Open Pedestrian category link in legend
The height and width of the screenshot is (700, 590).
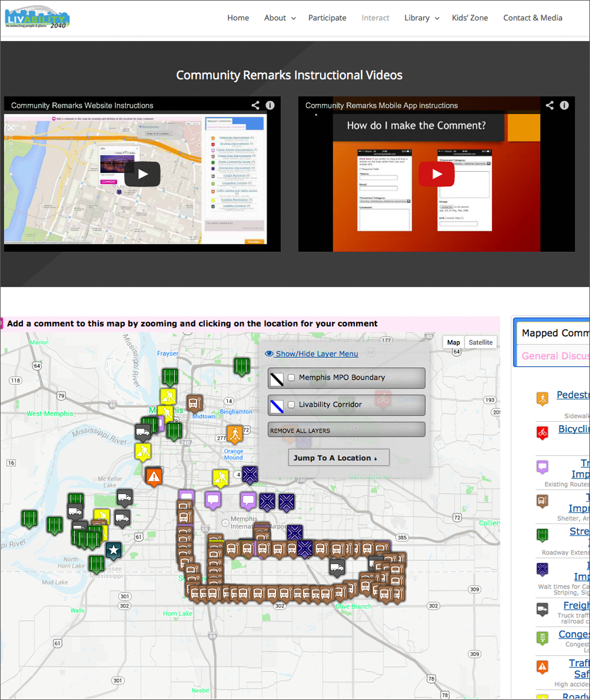point(573,395)
